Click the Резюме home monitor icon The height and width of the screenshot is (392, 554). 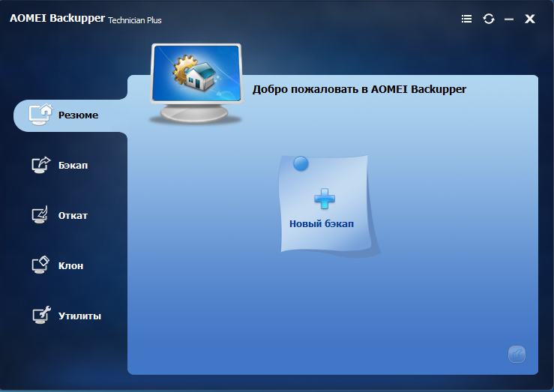(x=40, y=115)
